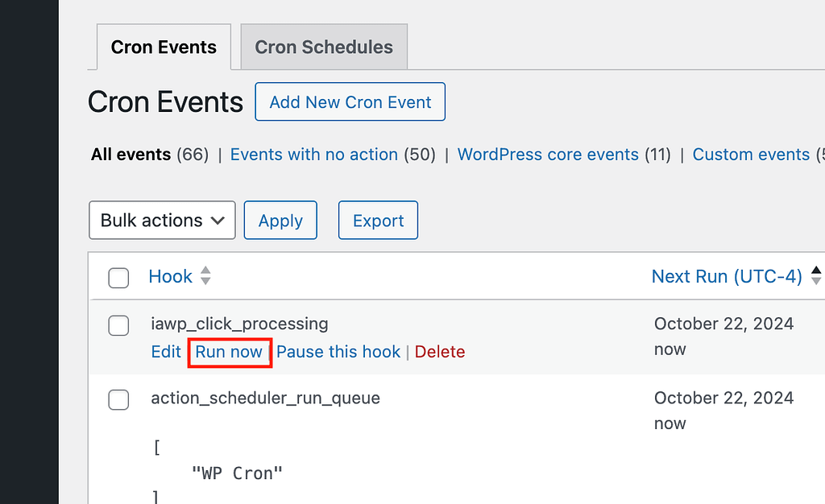825x504 pixels.
Task: Check the iawp_click_processing row checkbox
Action: coord(118,326)
